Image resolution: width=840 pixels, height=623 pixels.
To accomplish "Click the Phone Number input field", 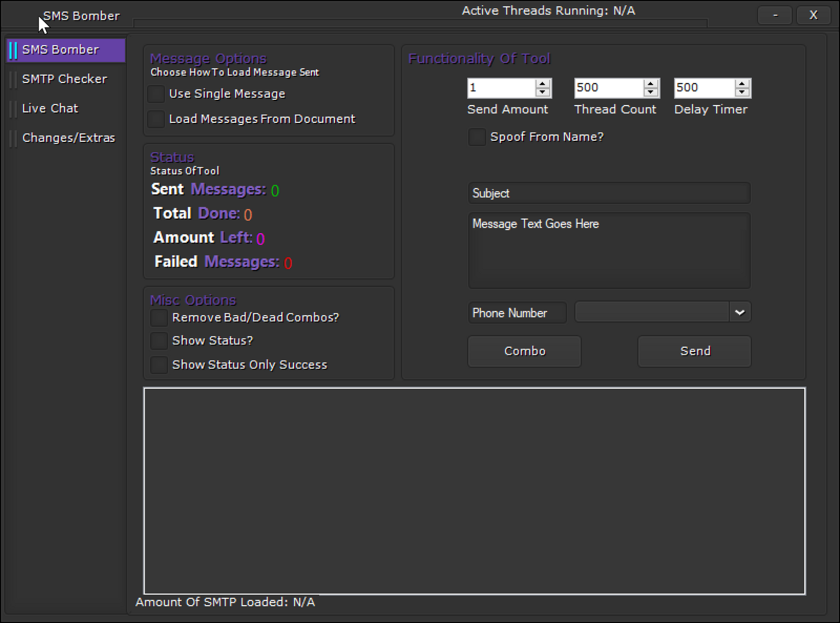I will coord(517,313).
